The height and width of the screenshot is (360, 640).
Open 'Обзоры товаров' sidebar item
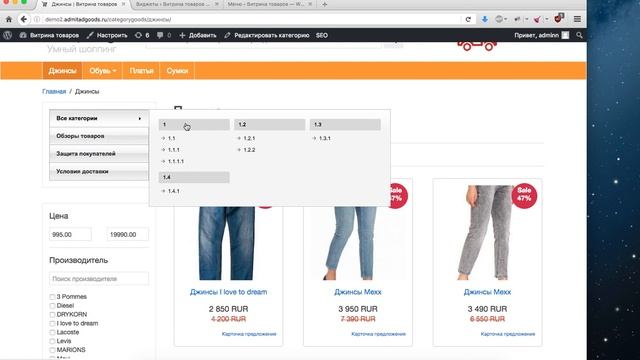(99, 136)
